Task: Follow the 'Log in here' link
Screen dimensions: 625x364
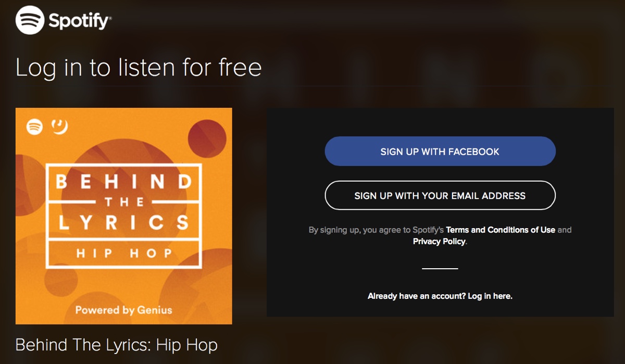Action: click(490, 296)
